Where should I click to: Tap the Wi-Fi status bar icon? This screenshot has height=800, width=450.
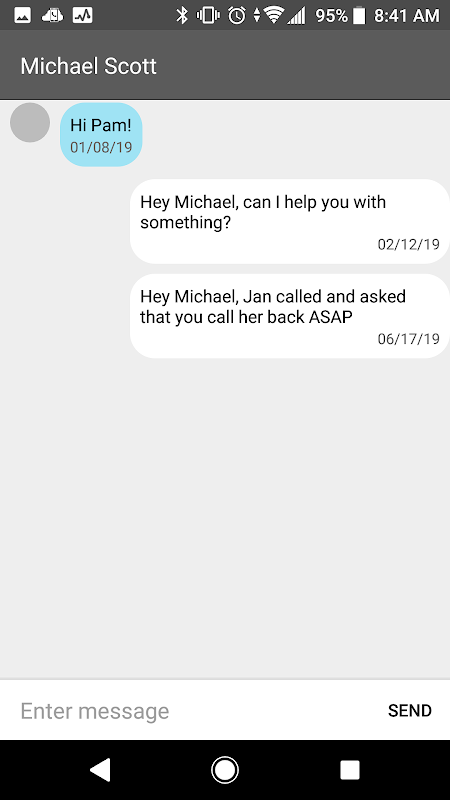[x=274, y=16]
